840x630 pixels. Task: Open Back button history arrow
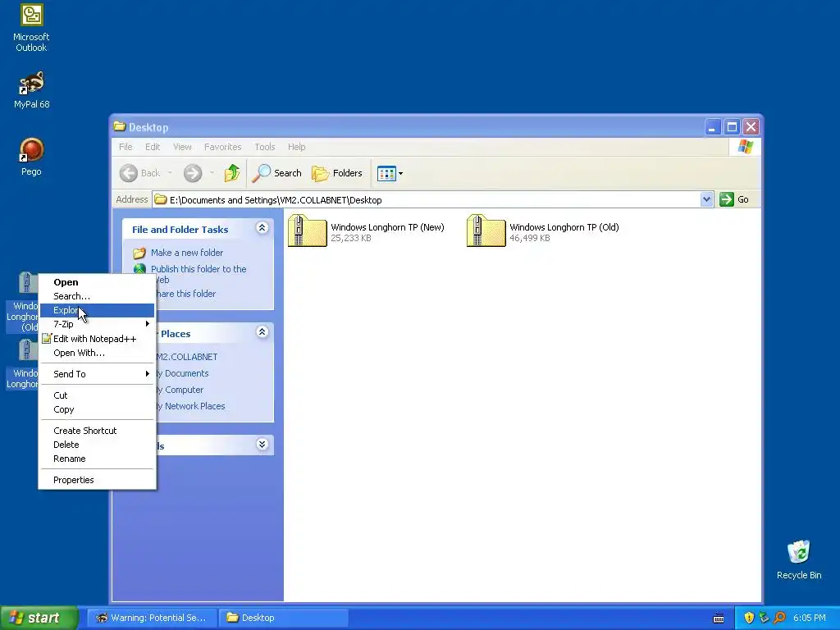pyautogui.click(x=170, y=173)
